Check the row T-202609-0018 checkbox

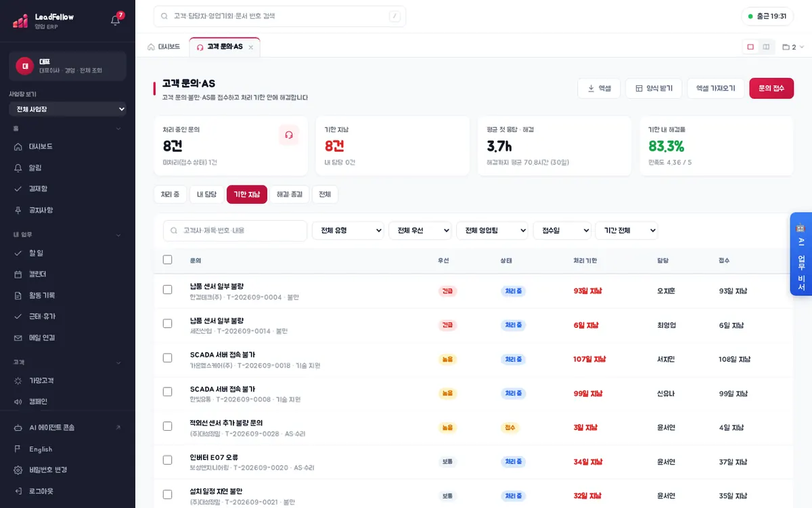[168, 358]
